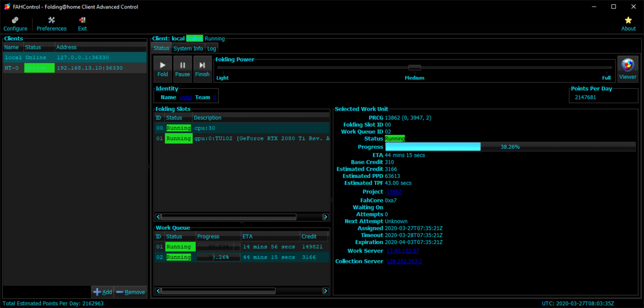Click the Exit toolbar icon
The height and width of the screenshot is (308, 644).
[82, 24]
